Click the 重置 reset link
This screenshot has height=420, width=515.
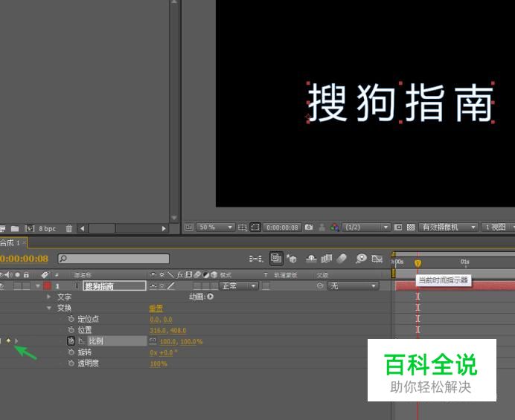coord(156,308)
